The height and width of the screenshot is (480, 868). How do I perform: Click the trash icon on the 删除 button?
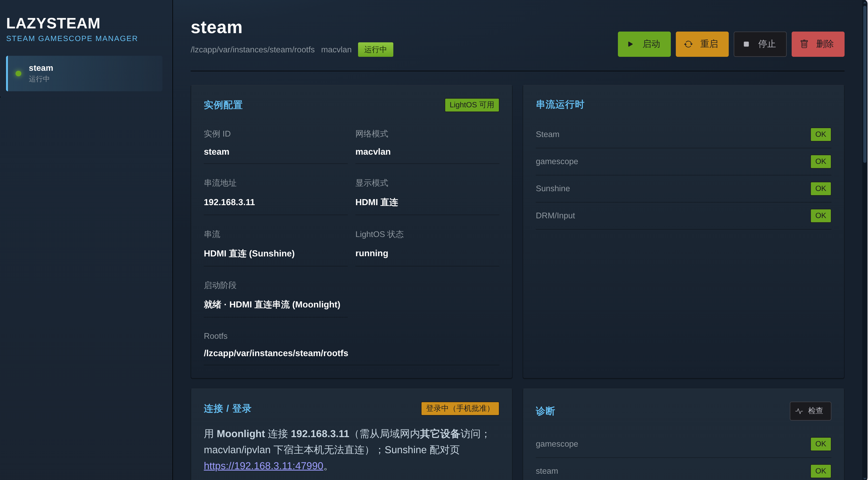[x=804, y=44]
